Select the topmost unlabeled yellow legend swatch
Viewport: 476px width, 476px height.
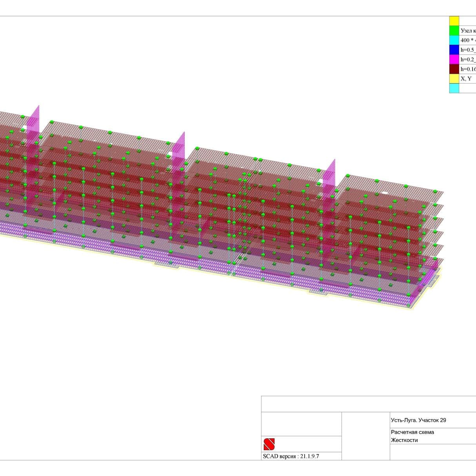[454, 21]
